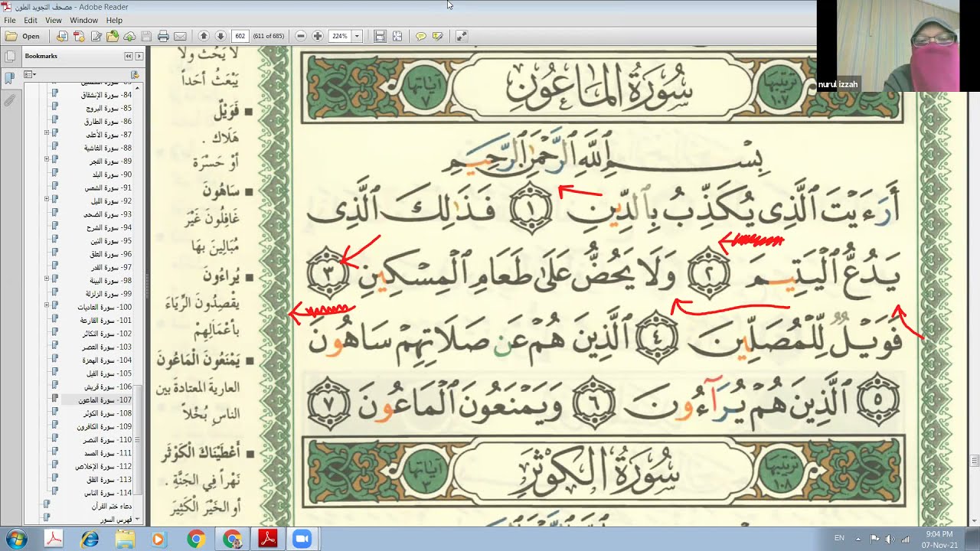Click the page number field showing 602
Image resolution: width=980 pixels, height=551 pixels.
click(240, 36)
